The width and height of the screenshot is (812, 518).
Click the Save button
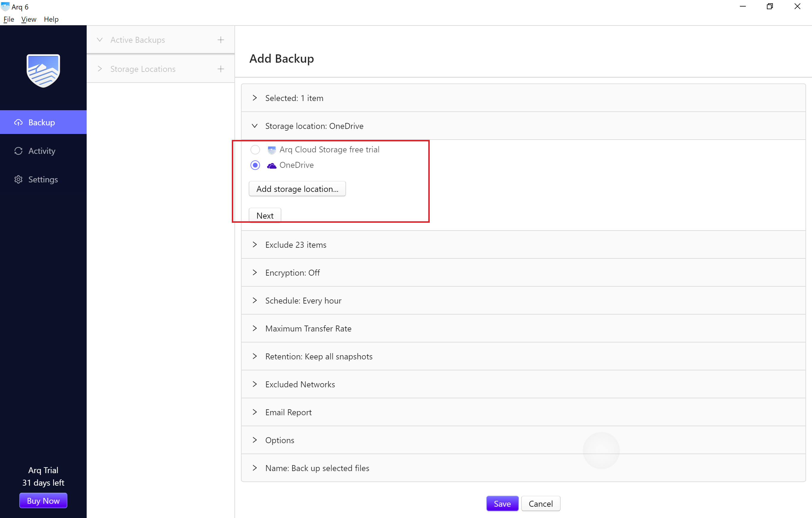click(x=502, y=503)
